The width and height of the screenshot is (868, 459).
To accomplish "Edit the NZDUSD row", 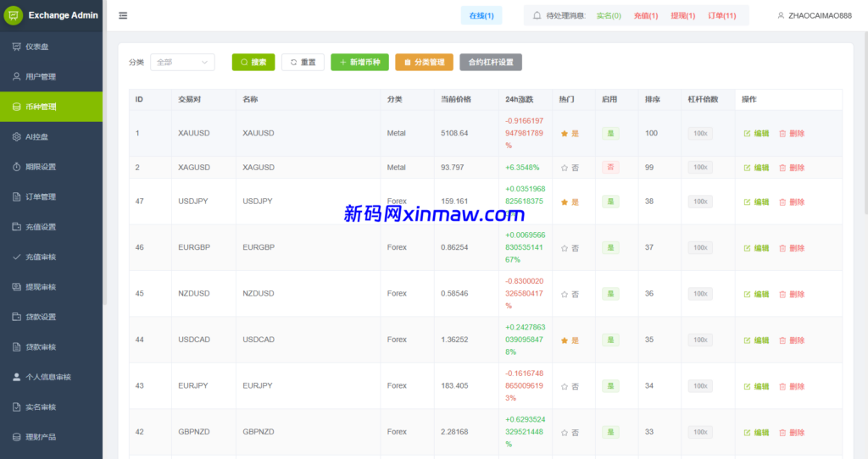I will 756,294.
